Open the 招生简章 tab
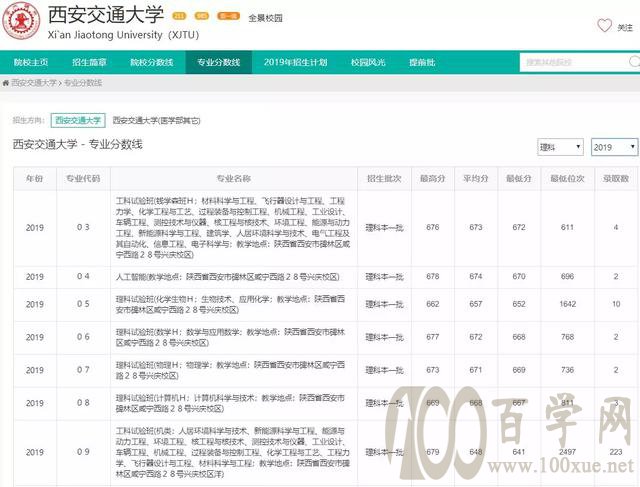The width and height of the screenshot is (640, 487). (89, 62)
